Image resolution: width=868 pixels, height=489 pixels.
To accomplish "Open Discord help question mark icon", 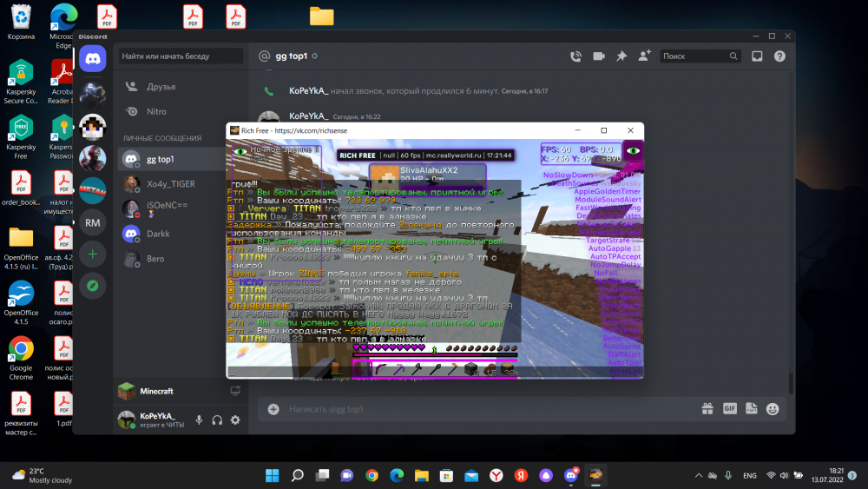I will 779,56.
